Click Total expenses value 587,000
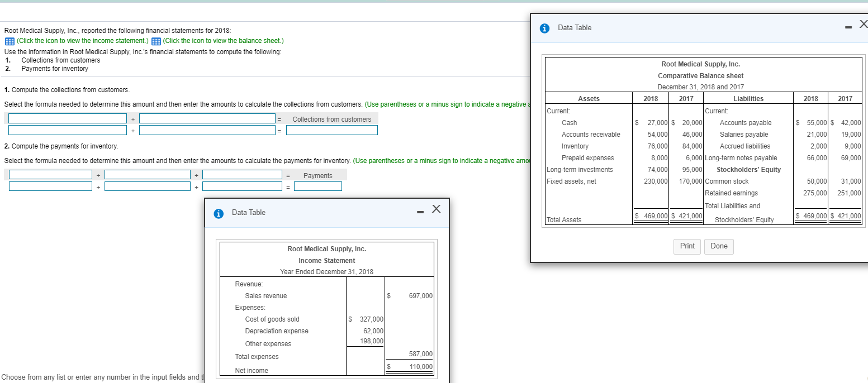 (x=421, y=354)
